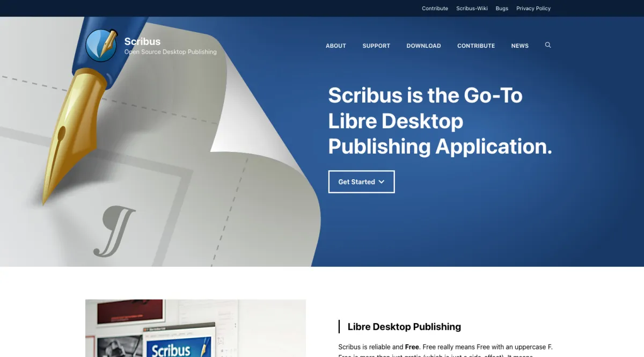
Task: Click the Get Started button
Action: pos(361,182)
